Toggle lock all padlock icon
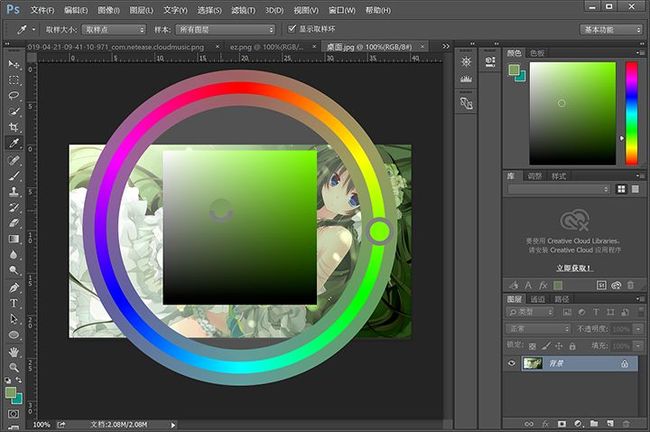 click(x=572, y=346)
